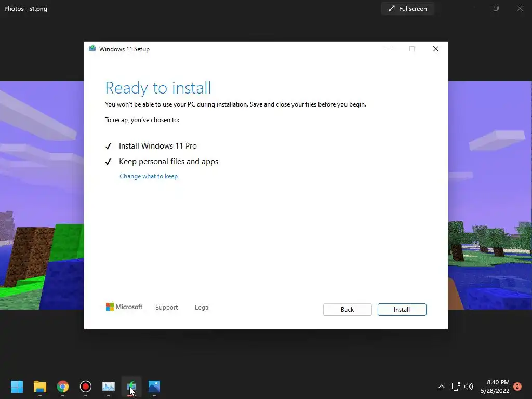The width and height of the screenshot is (532, 399).
Task: Switch to Photos app taskbar icon
Action: [x=154, y=387]
